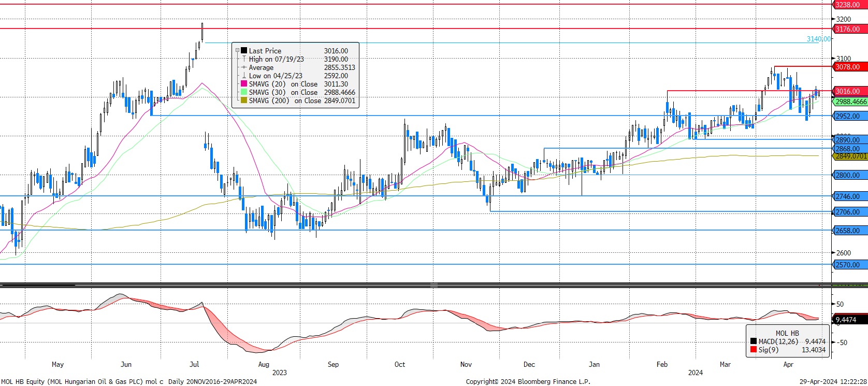The height and width of the screenshot is (386, 868).
Task: Click the 3176.00 red price tag
Action: 849,29
